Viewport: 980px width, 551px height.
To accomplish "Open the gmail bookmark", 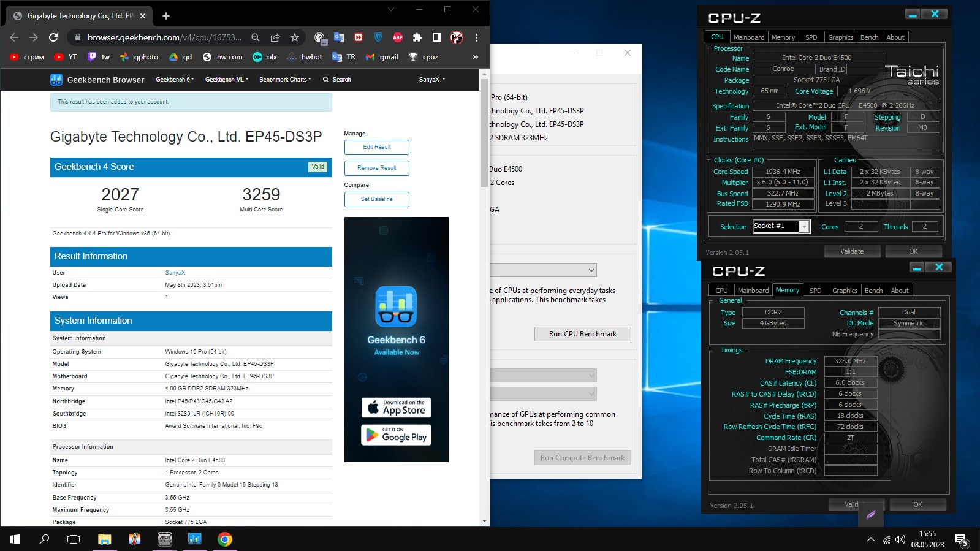I will tap(382, 57).
